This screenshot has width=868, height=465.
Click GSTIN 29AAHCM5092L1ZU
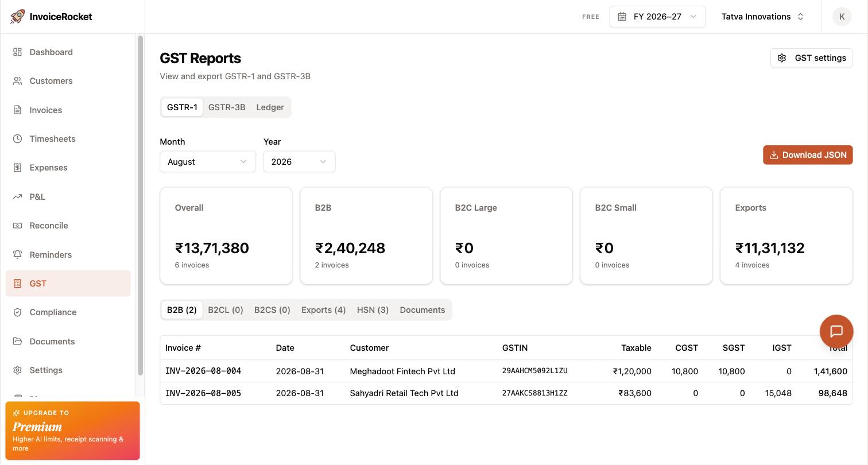[x=535, y=371]
